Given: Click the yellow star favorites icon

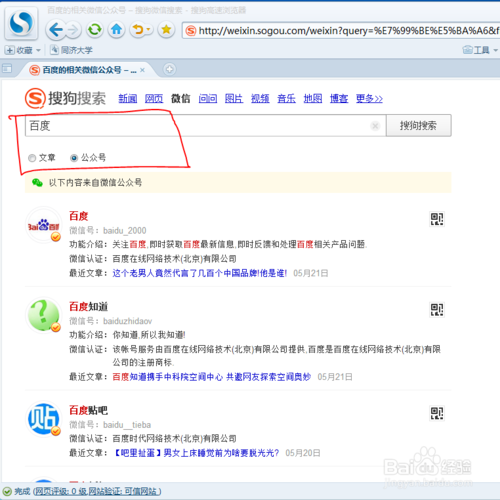Looking at the screenshot, I should pos(166,30).
